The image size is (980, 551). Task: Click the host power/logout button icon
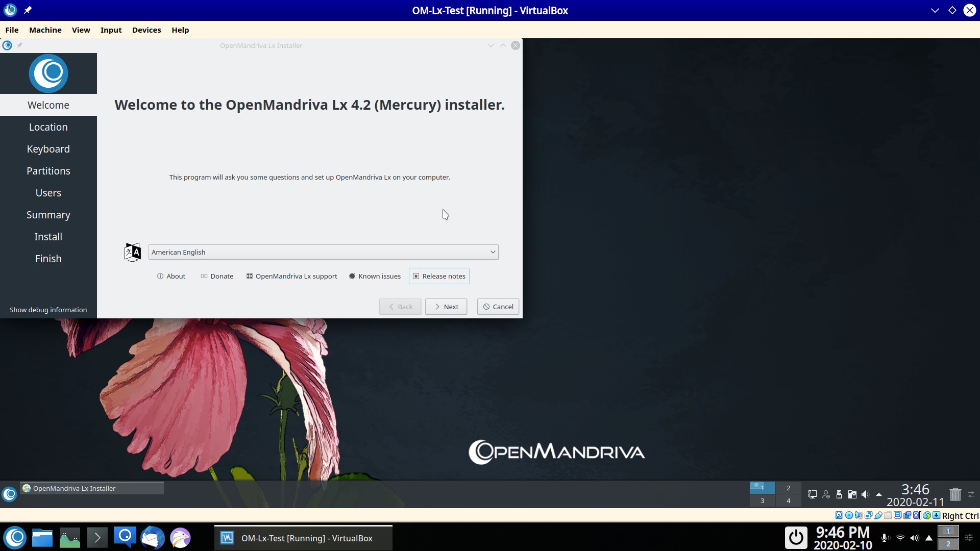796,538
